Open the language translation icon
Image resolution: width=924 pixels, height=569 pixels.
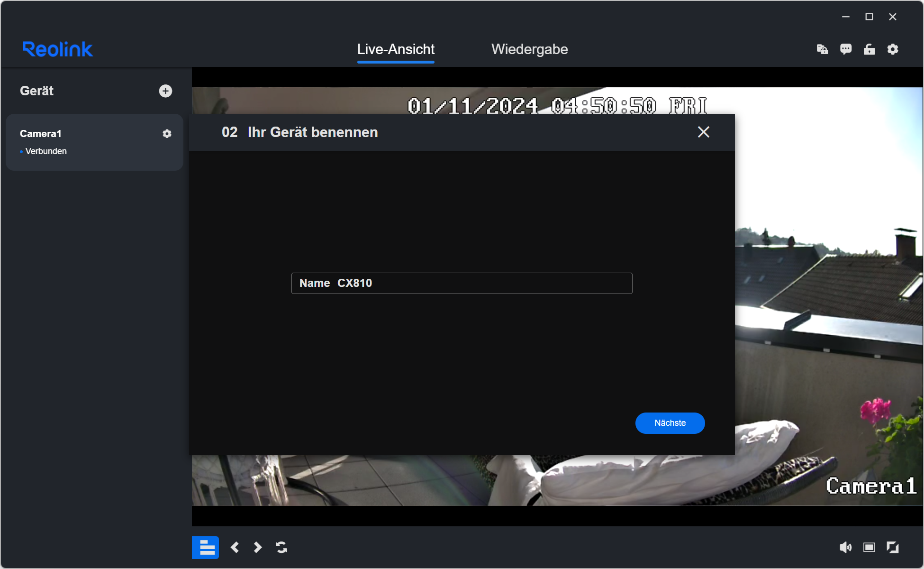tap(822, 49)
